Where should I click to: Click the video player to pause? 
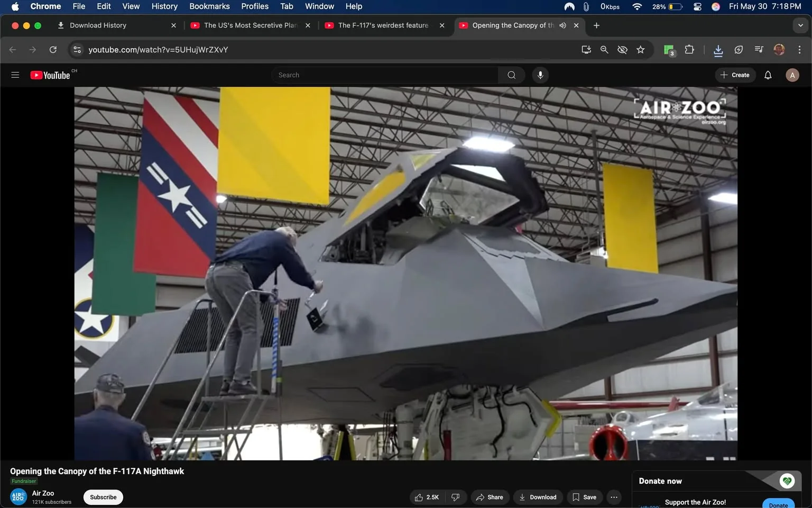click(x=405, y=274)
